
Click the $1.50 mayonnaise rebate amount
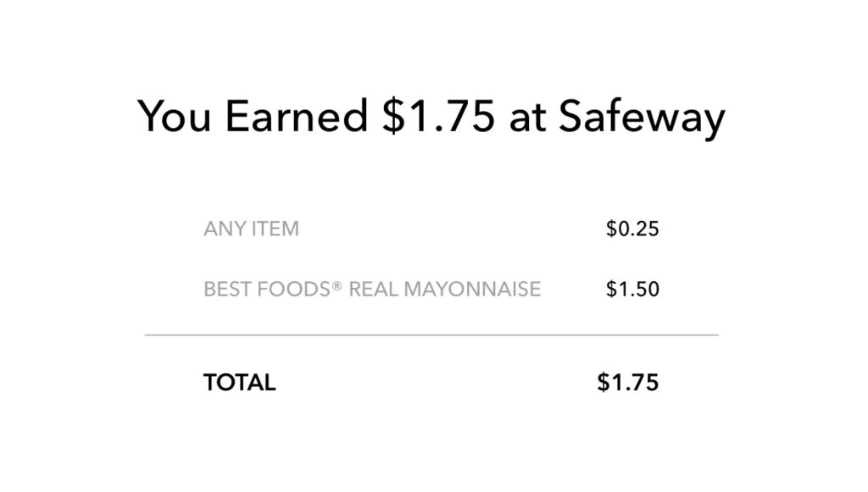(x=632, y=289)
